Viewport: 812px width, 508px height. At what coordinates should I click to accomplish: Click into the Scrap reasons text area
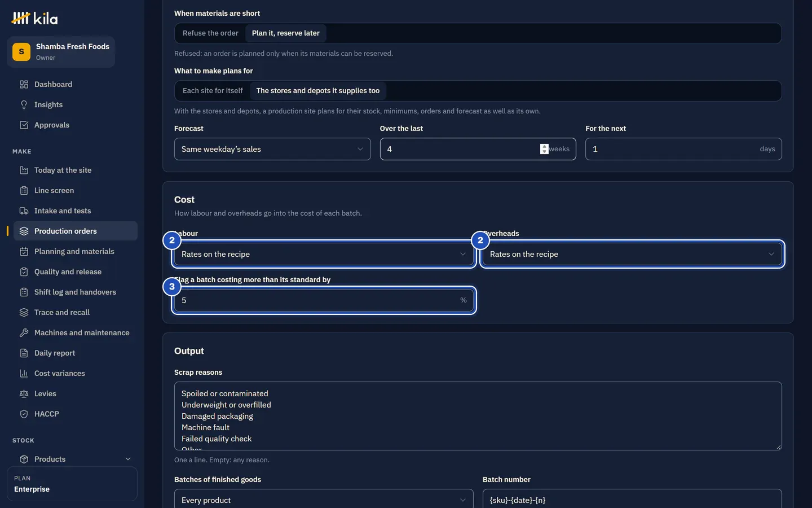point(478,416)
